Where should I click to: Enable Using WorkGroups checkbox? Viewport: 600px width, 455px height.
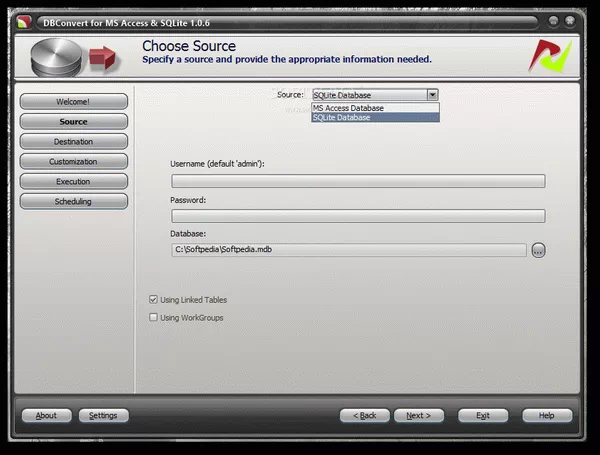click(x=153, y=317)
